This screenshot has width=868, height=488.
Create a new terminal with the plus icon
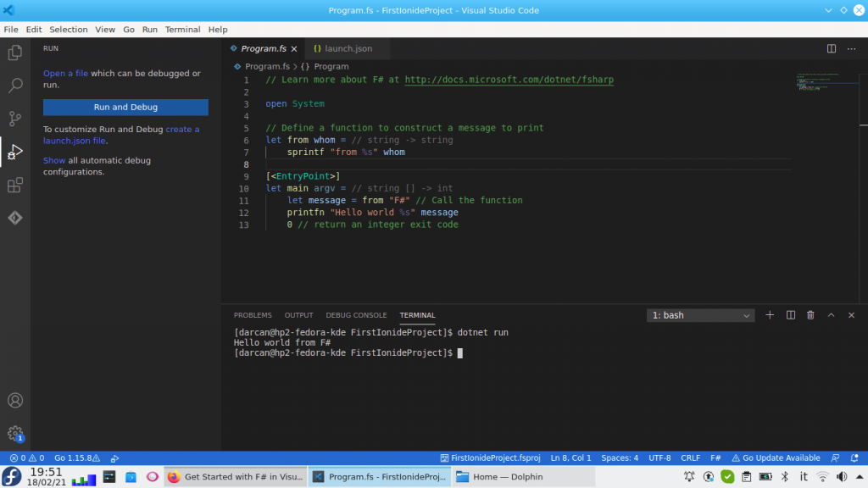[770, 315]
